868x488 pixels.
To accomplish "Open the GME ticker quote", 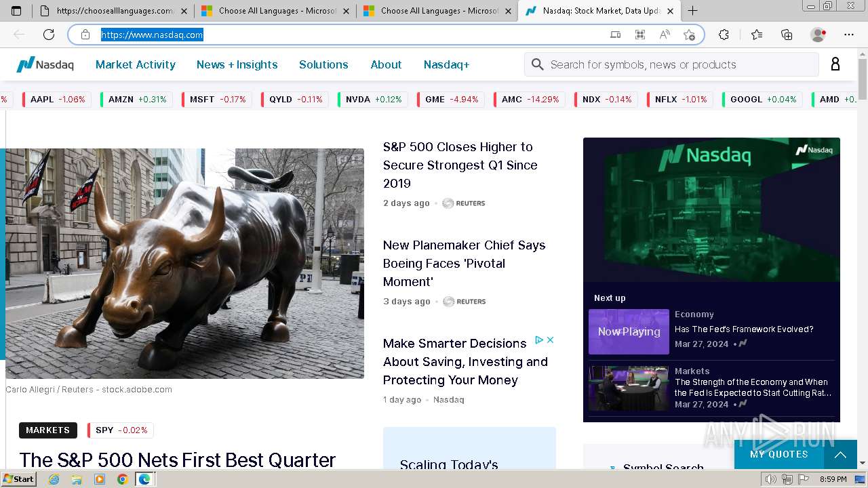I will (451, 99).
